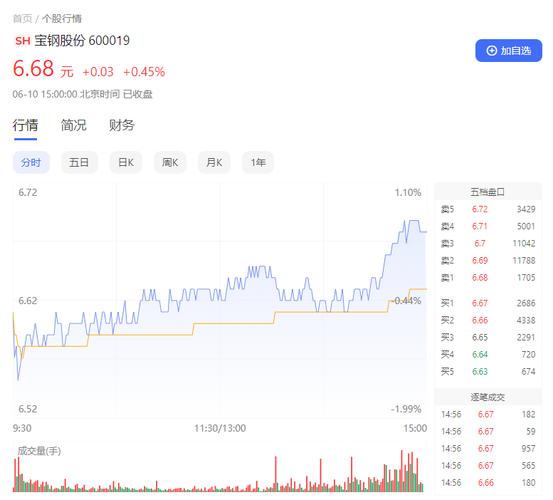Image resolution: width=553 pixels, height=500 pixels.
Task: Click the +0.03 price change value
Action: (98, 72)
